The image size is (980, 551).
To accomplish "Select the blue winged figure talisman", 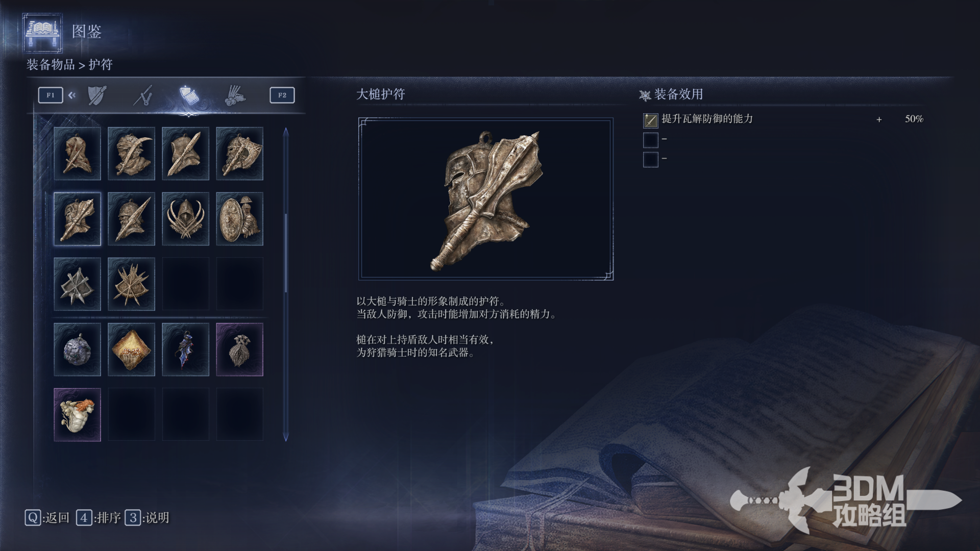I will coord(185,349).
